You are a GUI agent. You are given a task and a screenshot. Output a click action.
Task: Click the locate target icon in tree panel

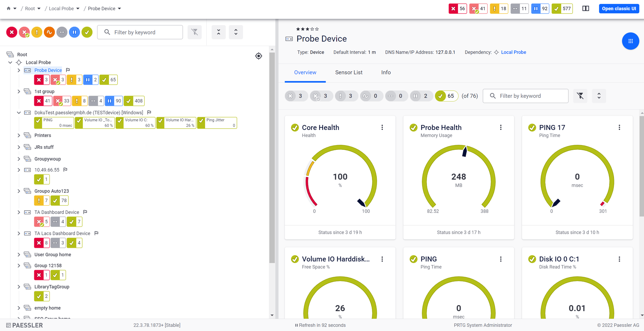259,56
